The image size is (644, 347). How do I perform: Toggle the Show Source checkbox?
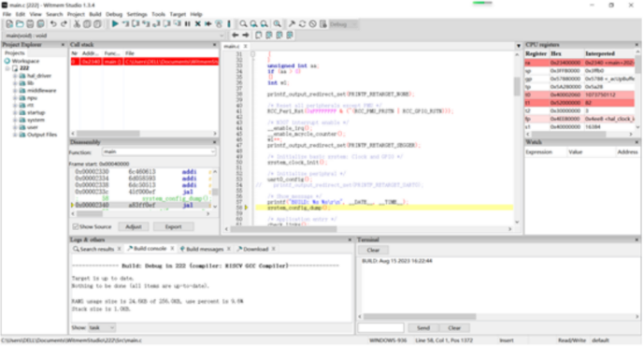pyautogui.click(x=76, y=226)
